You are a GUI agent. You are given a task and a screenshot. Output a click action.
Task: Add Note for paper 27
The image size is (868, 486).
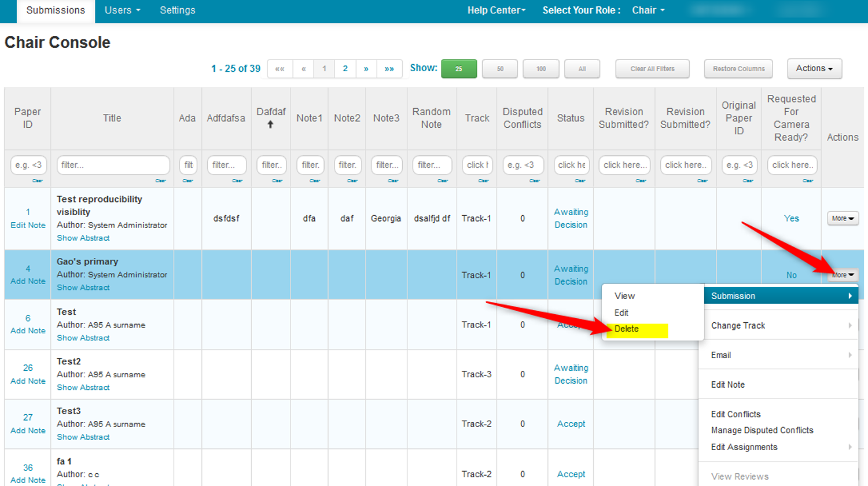28,430
